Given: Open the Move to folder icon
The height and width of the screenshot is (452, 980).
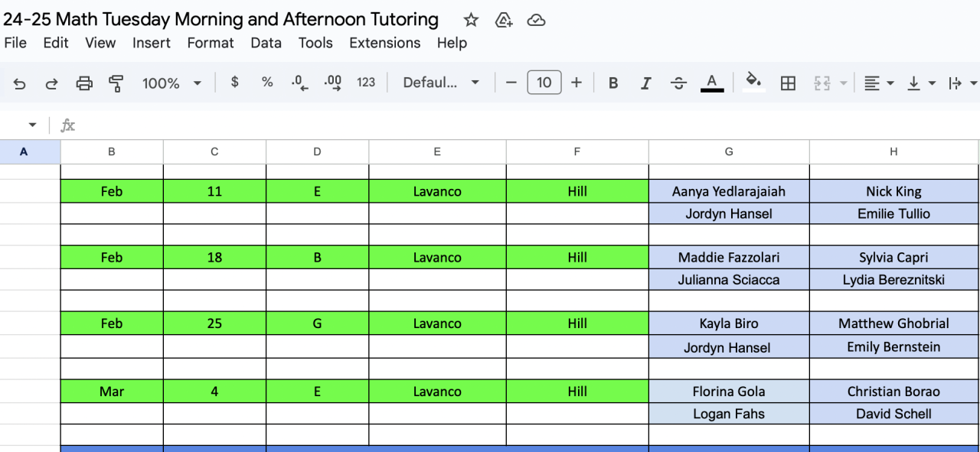Looking at the screenshot, I should 504,20.
